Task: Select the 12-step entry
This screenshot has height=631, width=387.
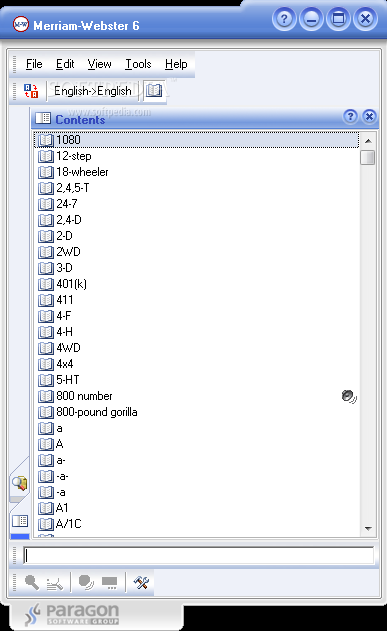Action: click(197, 156)
